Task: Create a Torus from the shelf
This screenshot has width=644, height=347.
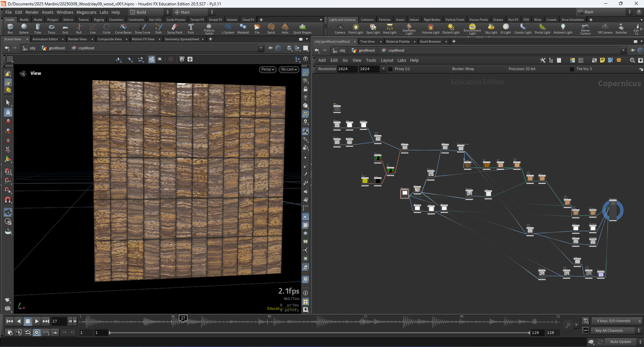Action: point(51,29)
